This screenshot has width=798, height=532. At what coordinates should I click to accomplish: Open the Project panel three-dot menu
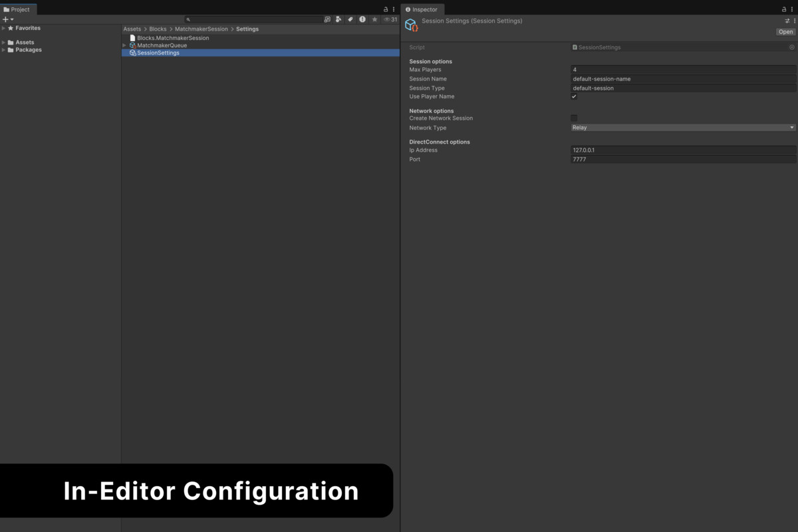[394, 9]
